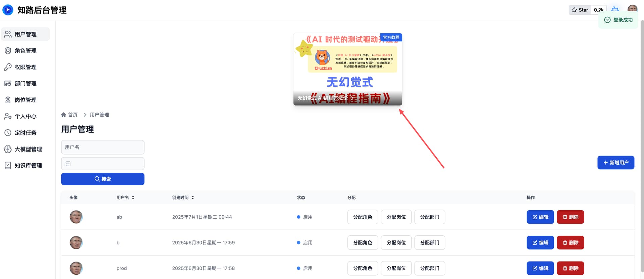Open 岗位管理 in the sidebar

[x=25, y=100]
